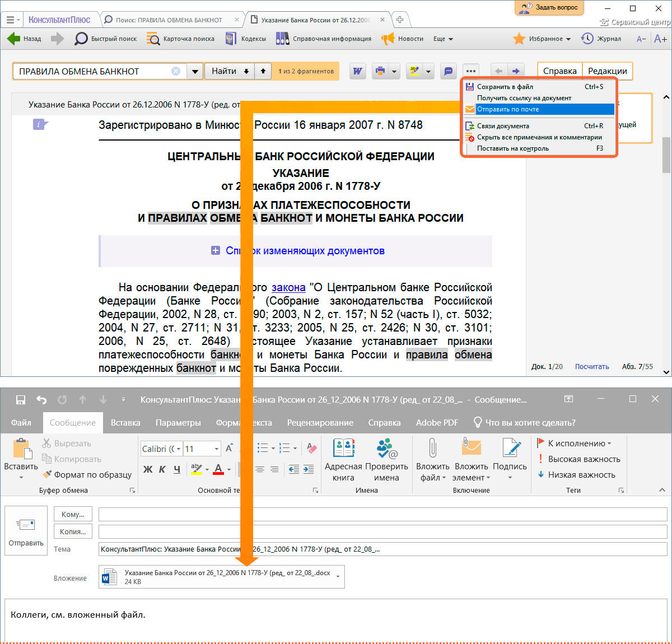Save the Outlook message with diskette icon
Screen dimensions: 672x644
coord(21,399)
